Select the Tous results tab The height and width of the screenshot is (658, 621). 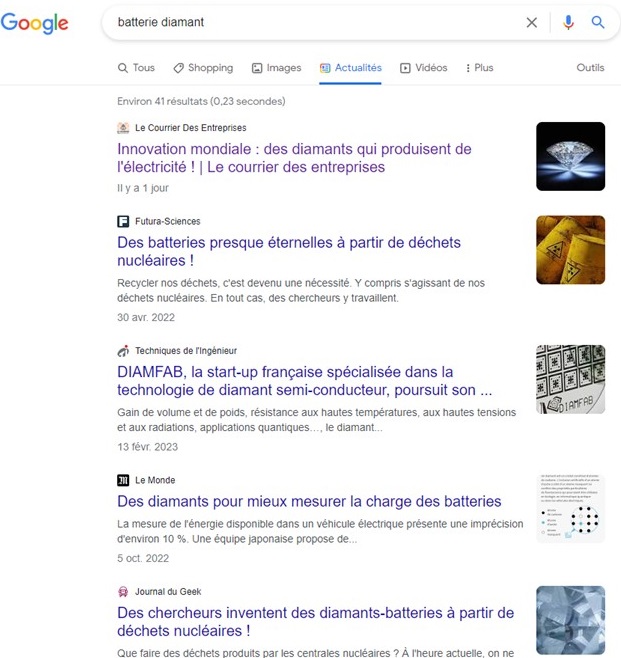[x=136, y=68]
